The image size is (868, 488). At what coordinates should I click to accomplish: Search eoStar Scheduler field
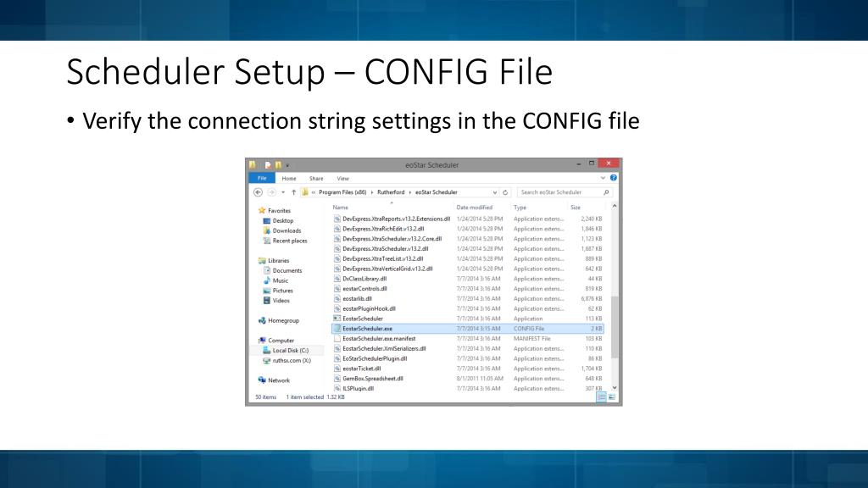565,192
